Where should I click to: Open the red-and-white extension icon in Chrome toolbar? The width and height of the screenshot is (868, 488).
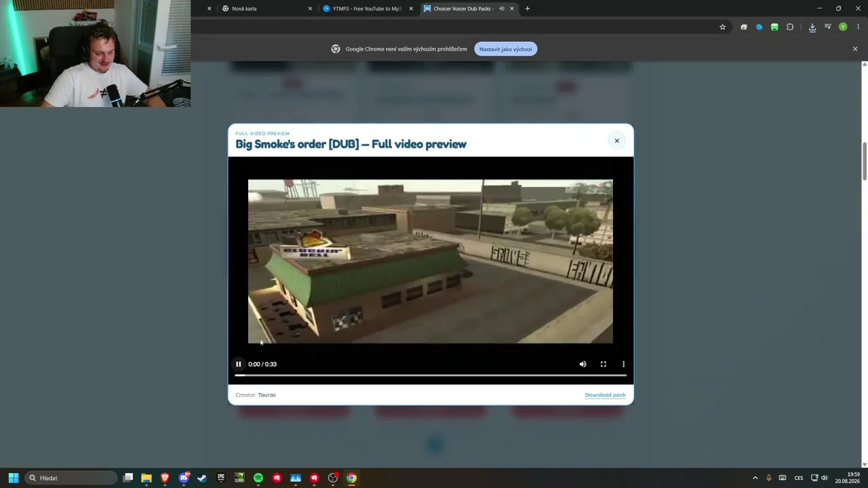coord(744,27)
